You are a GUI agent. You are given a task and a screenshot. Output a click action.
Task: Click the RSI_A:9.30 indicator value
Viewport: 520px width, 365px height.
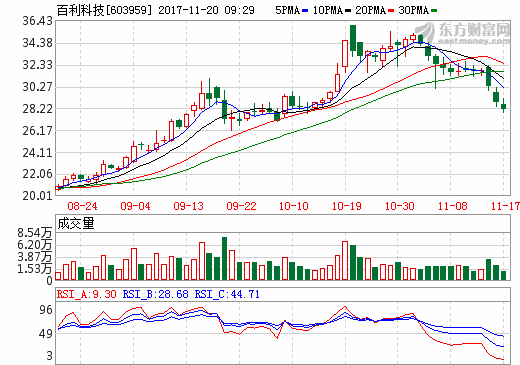(87, 294)
